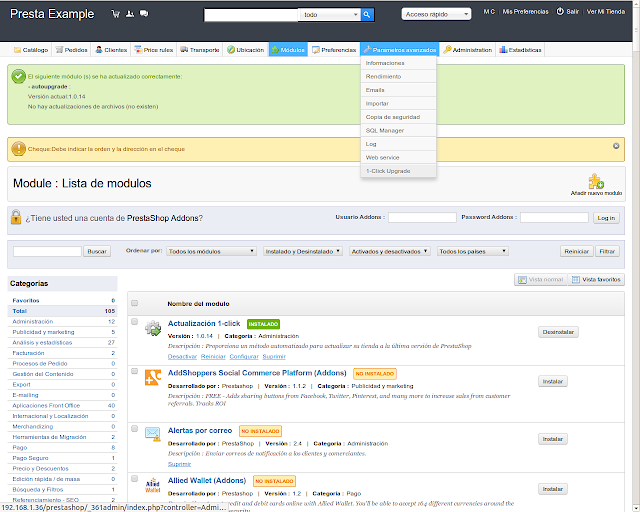
Task: Open the Ubicación menu tab
Action: point(246,50)
